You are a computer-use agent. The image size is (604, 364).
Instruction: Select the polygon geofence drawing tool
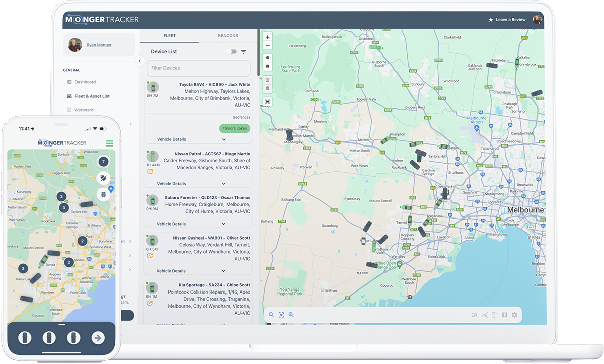pos(267,57)
